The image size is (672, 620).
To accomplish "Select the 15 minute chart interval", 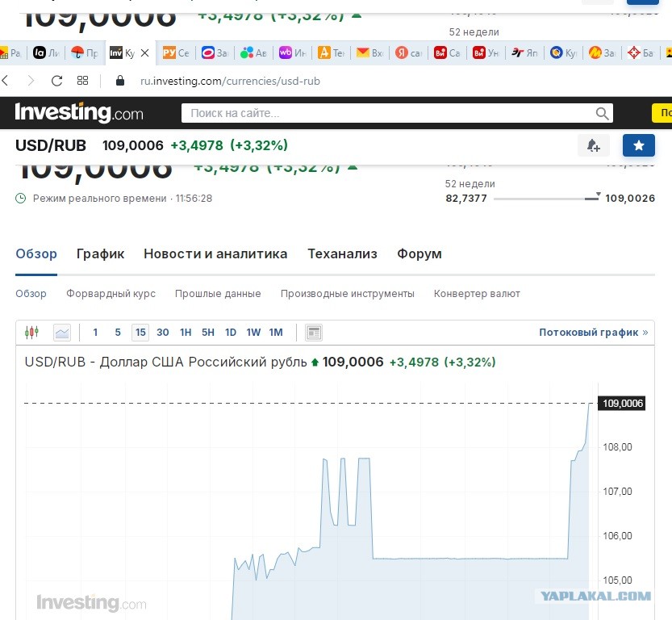I will coord(140,333).
